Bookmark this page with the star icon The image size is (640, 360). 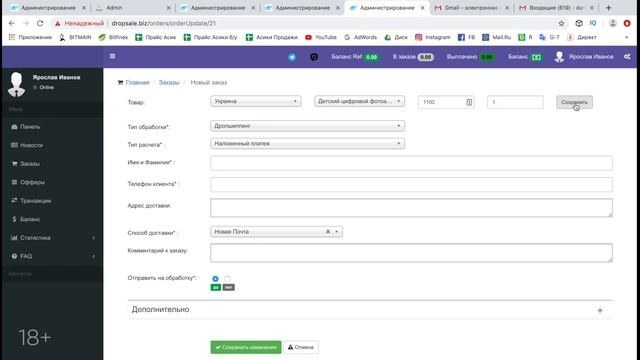[561, 23]
